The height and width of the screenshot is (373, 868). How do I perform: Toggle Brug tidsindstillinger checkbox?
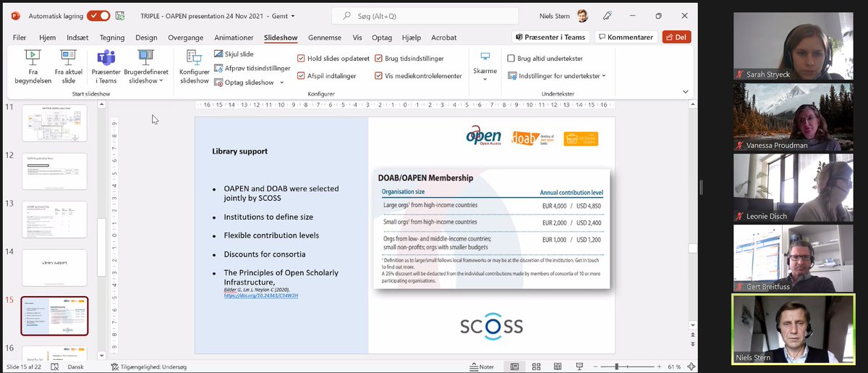click(x=378, y=59)
